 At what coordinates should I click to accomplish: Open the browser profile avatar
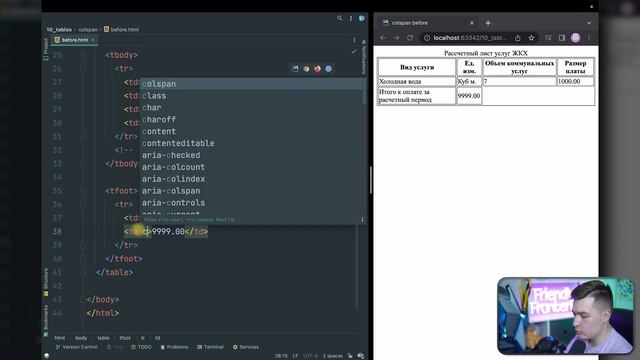(576, 38)
